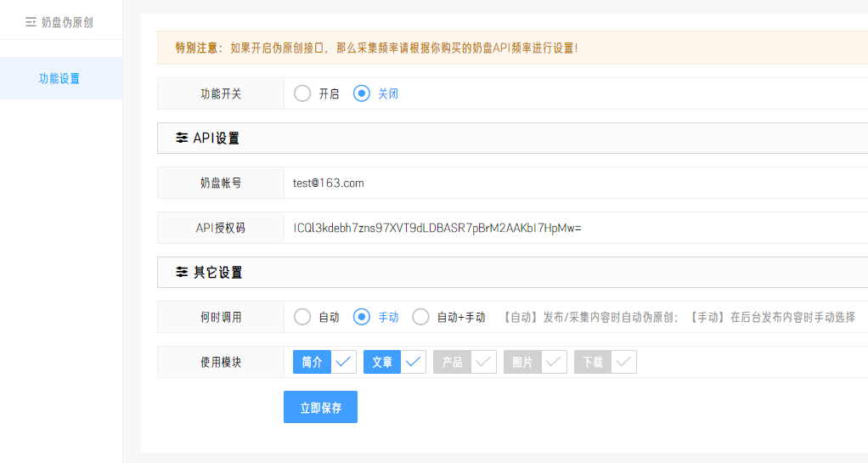Focus the 奶盘帐号 input field
The width and height of the screenshot is (868, 463).
click(x=576, y=183)
